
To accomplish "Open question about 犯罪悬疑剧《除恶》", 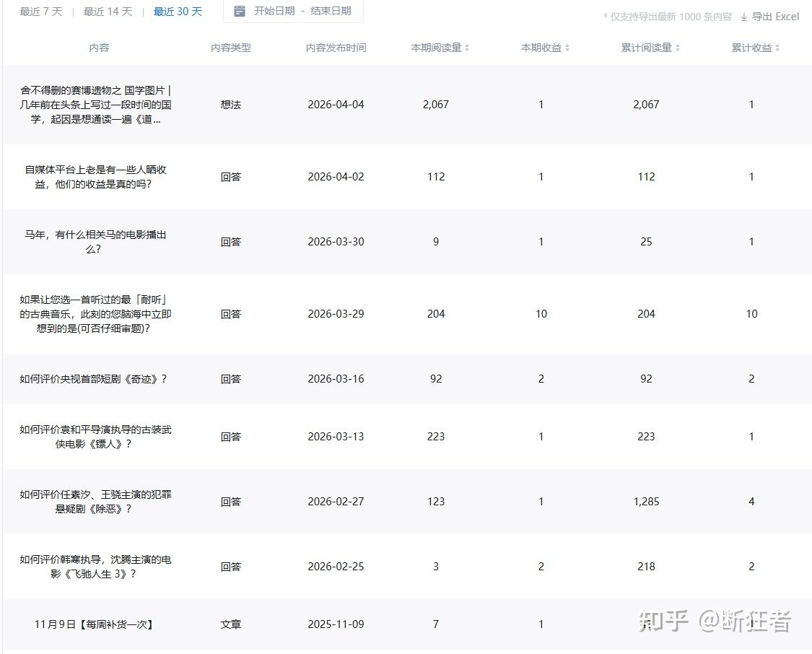I will click(x=95, y=502).
